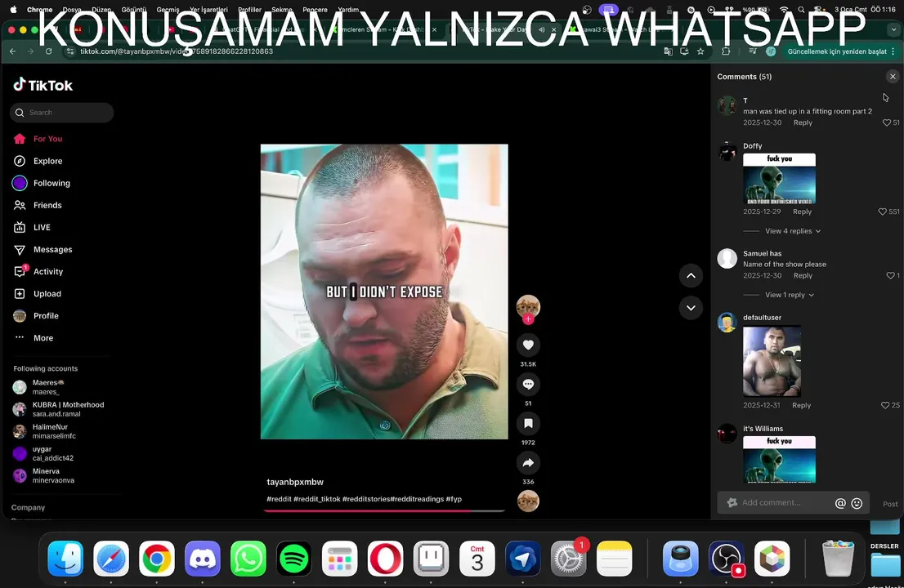Expand the Company footer section
Screen dimensions: 904x588
(28, 507)
